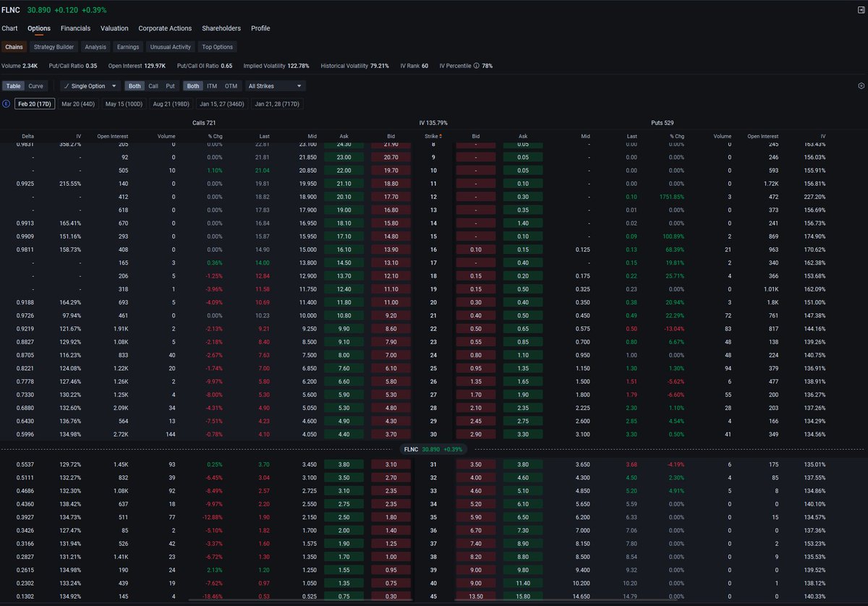The height and width of the screenshot is (606, 868).
Task: Click call bid 3.10 at strike 31
Action: (x=391, y=464)
